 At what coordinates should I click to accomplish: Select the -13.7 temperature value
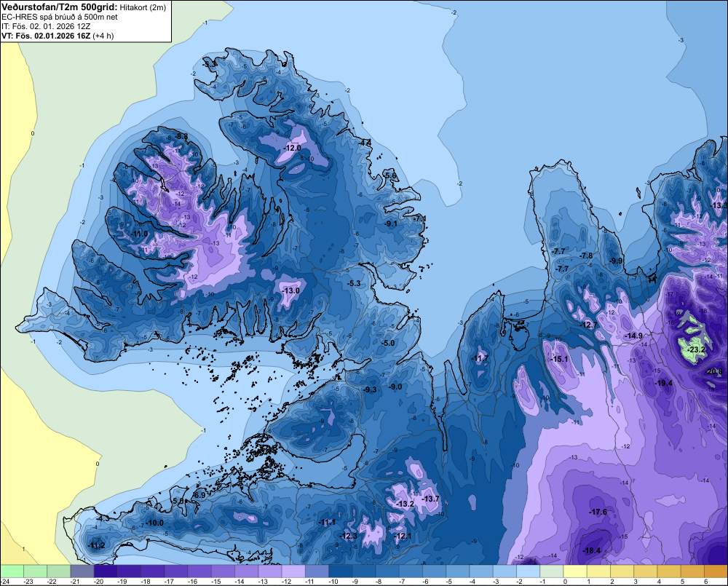(x=430, y=498)
